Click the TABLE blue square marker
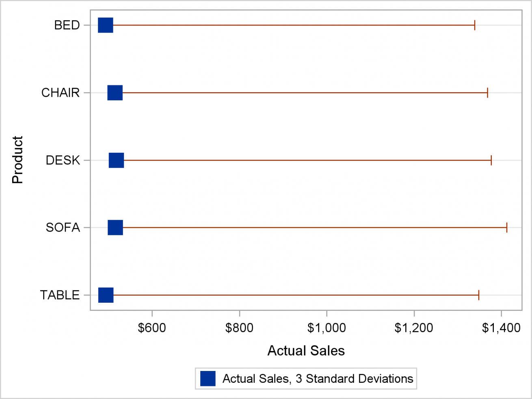Screen dimensions: 532x399 [106, 295]
